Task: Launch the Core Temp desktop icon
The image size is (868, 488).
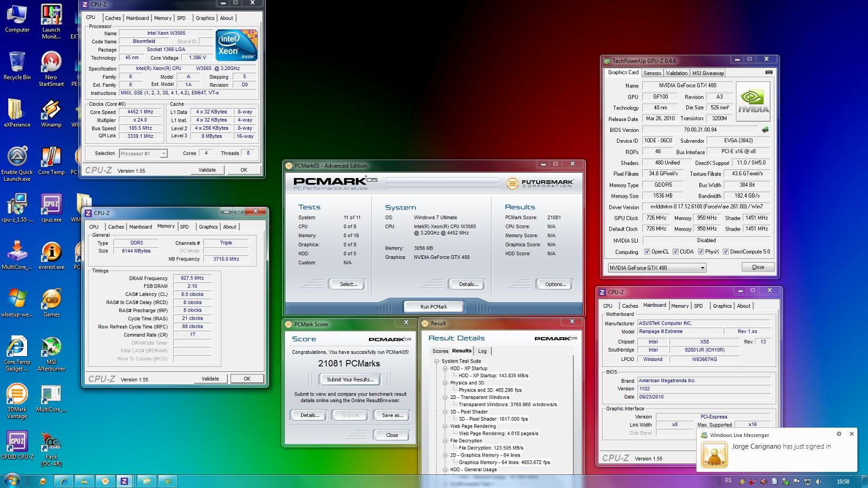Action: 51,161
